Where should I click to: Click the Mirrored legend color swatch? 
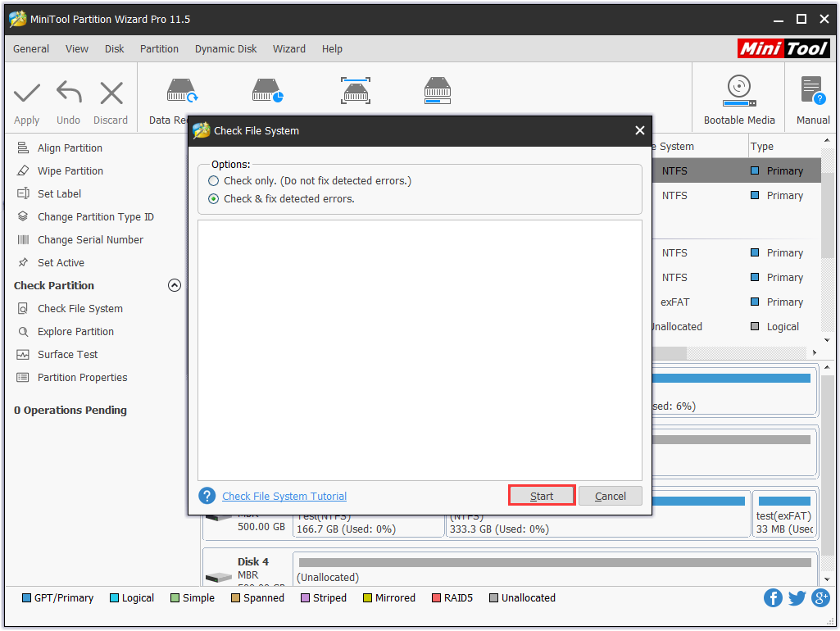[x=367, y=597]
